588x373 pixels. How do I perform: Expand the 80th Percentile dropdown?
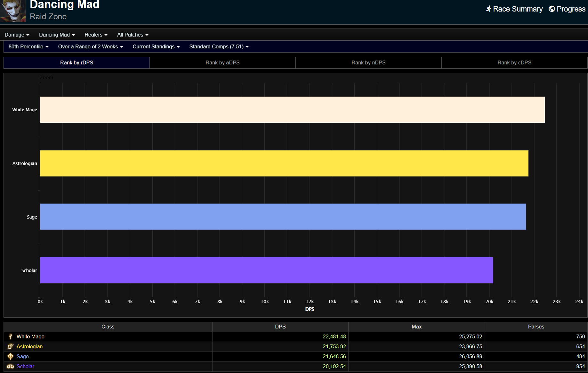(x=28, y=46)
